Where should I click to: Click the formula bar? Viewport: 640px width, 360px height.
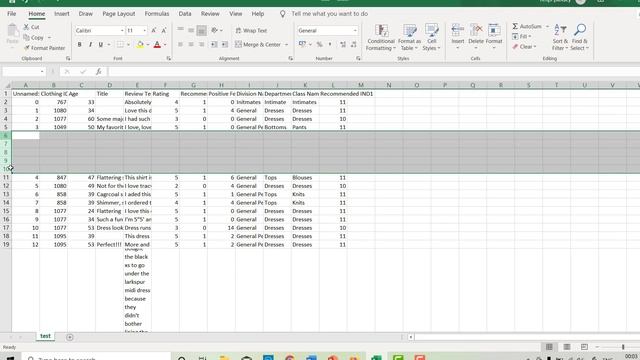[373, 72]
